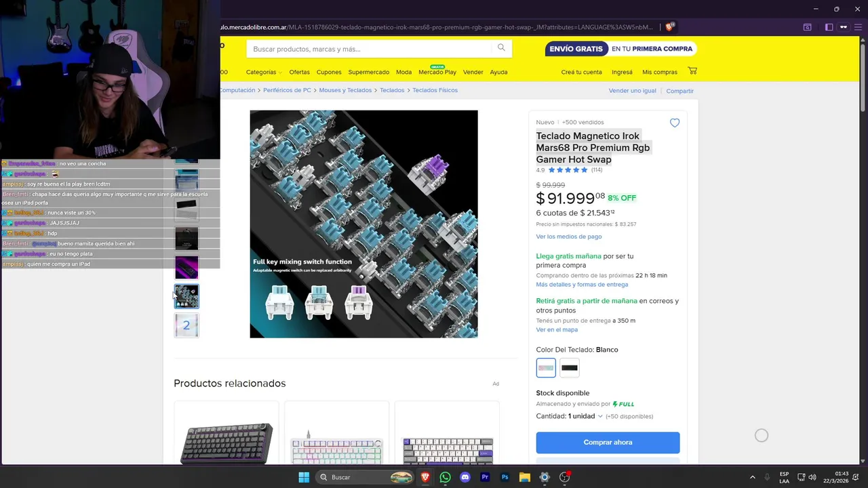This screenshot has width=868, height=488.
Task: Open File Explorer from taskbar
Action: [524, 477]
